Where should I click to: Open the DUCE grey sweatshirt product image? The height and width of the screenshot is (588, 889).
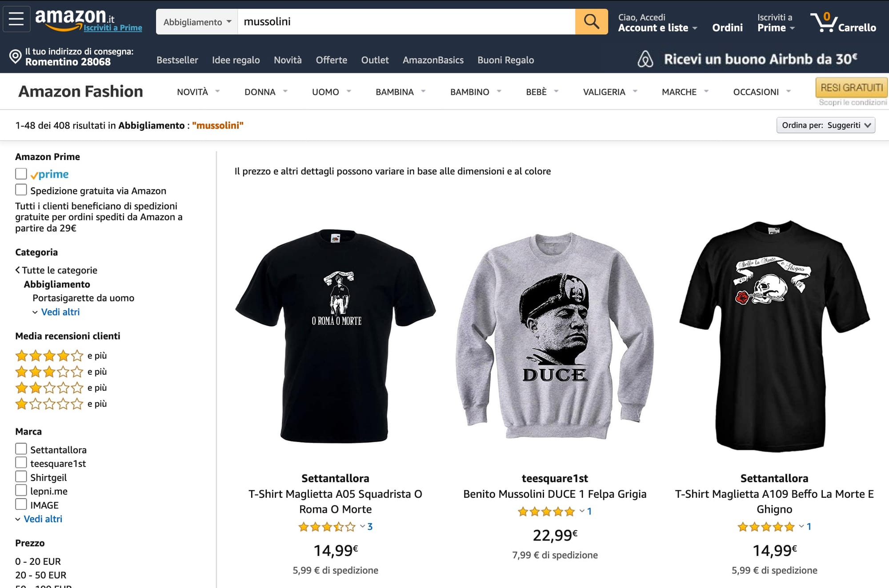tap(555, 336)
